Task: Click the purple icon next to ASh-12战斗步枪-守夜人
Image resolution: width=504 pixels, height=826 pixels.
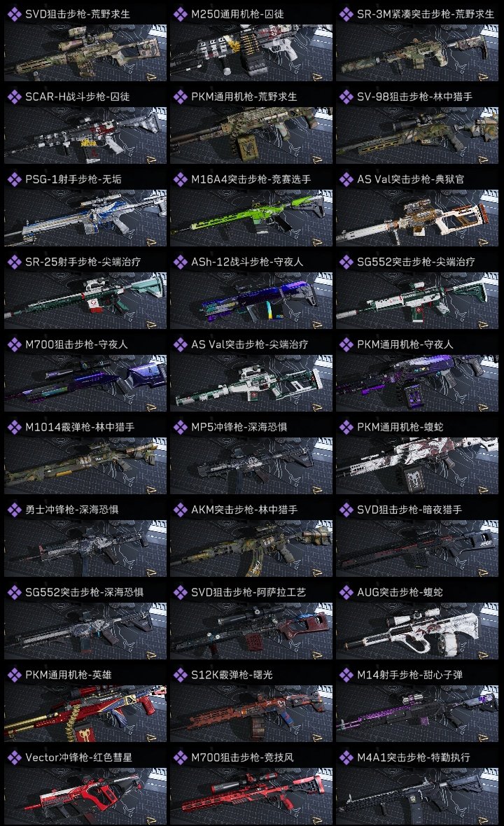Action: 180,262
